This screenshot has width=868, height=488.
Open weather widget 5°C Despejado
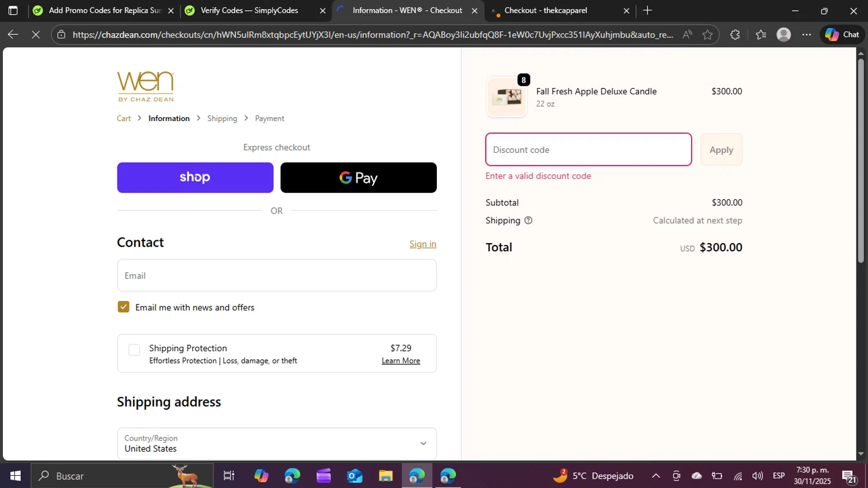coord(593,476)
